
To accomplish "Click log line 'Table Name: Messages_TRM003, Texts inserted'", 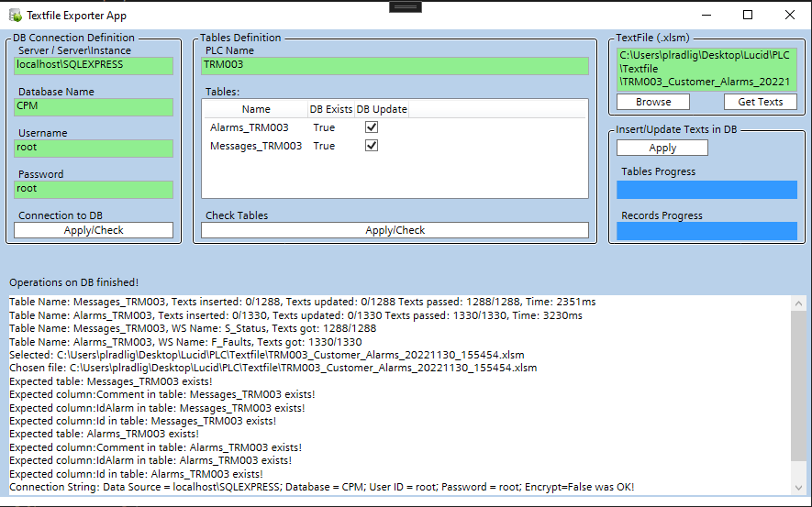I will point(303,302).
